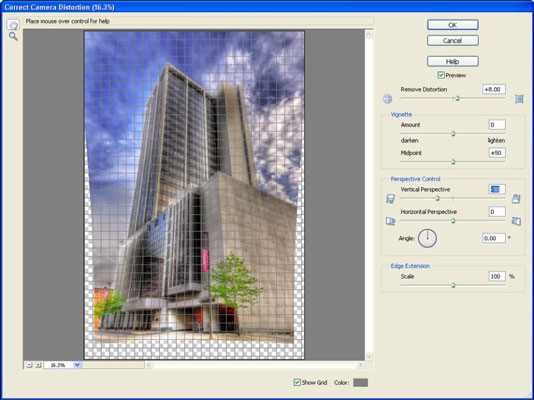
Task: Click right Horizontal Perspective icon
Action: tap(516, 221)
